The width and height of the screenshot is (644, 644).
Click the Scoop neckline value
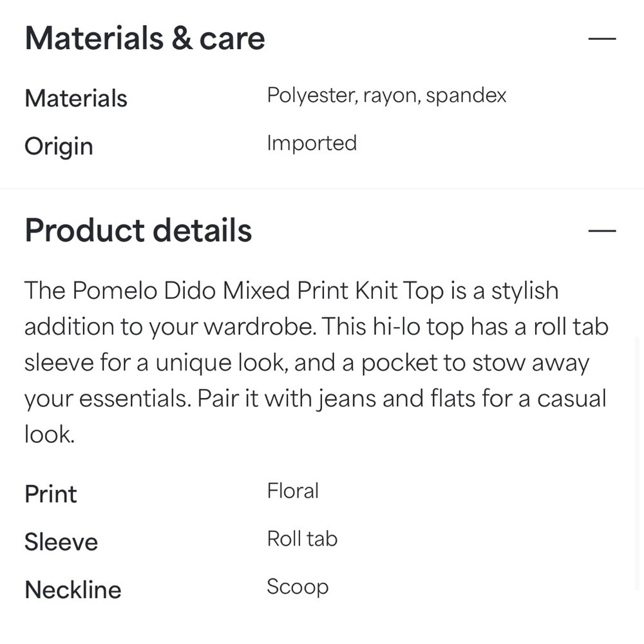coord(298,587)
